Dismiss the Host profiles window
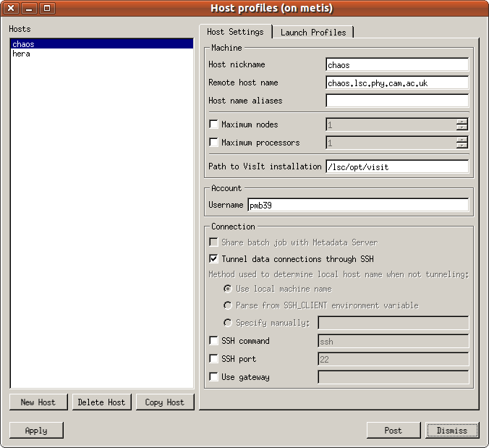 click(x=452, y=431)
